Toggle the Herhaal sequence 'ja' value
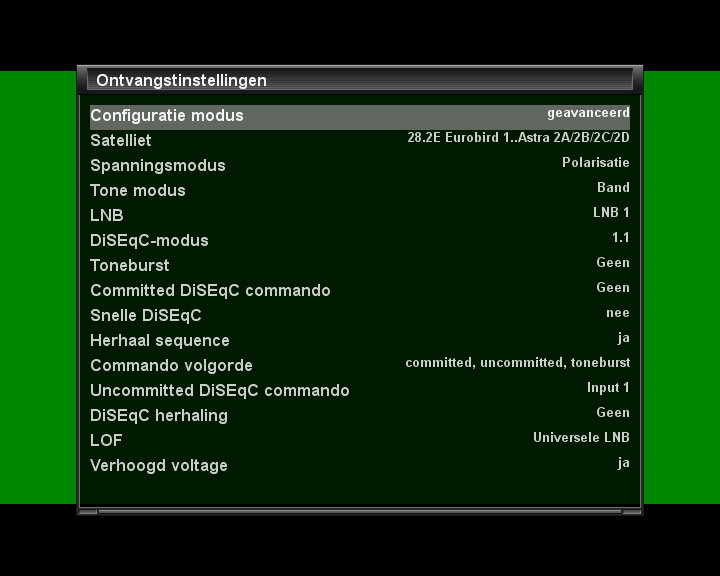The height and width of the screenshot is (576, 720). (624, 338)
